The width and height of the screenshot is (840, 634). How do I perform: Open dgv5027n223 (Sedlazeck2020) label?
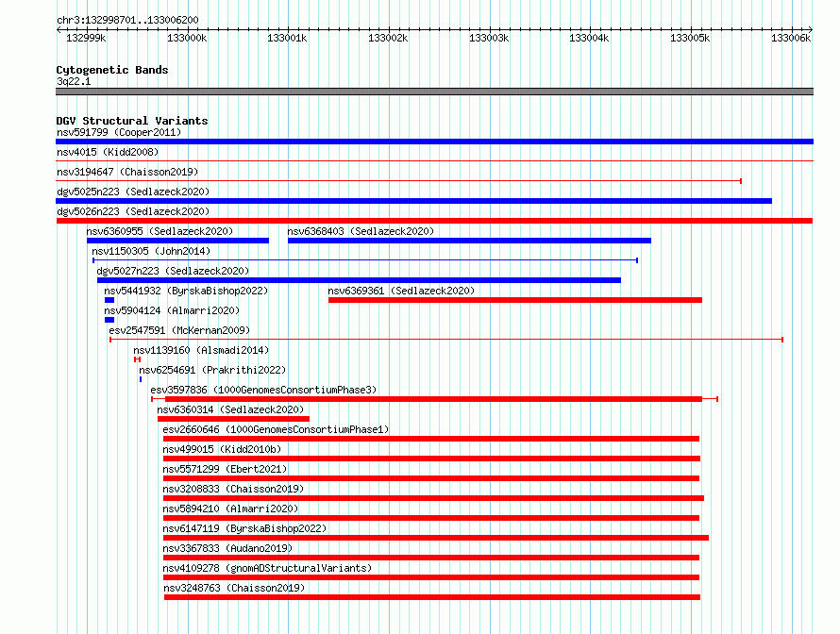[173, 271]
